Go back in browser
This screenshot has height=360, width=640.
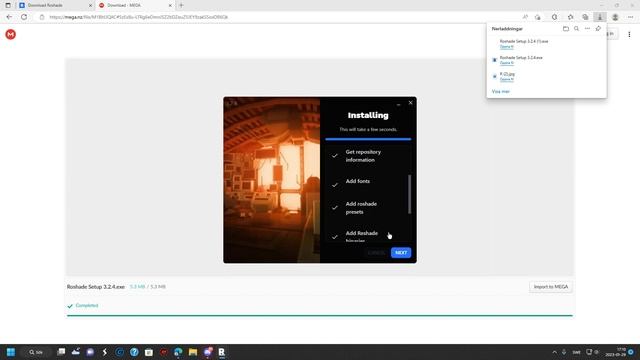tap(9, 17)
